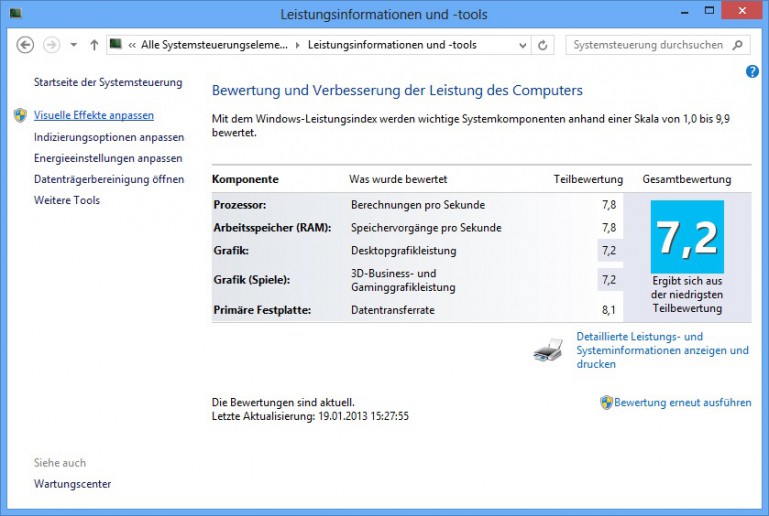Minimize the Leistungsinformationen window
Viewport: 769px width, 516px height.
685,12
